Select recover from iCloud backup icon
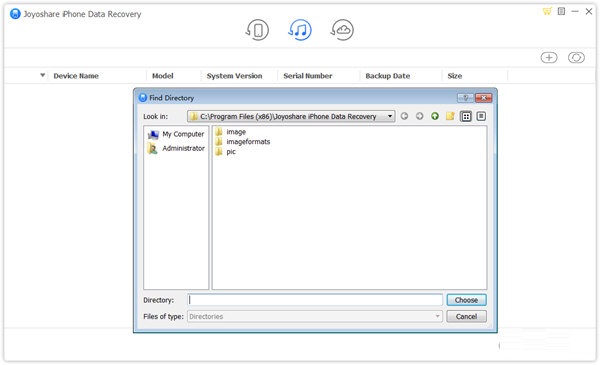 342,30
